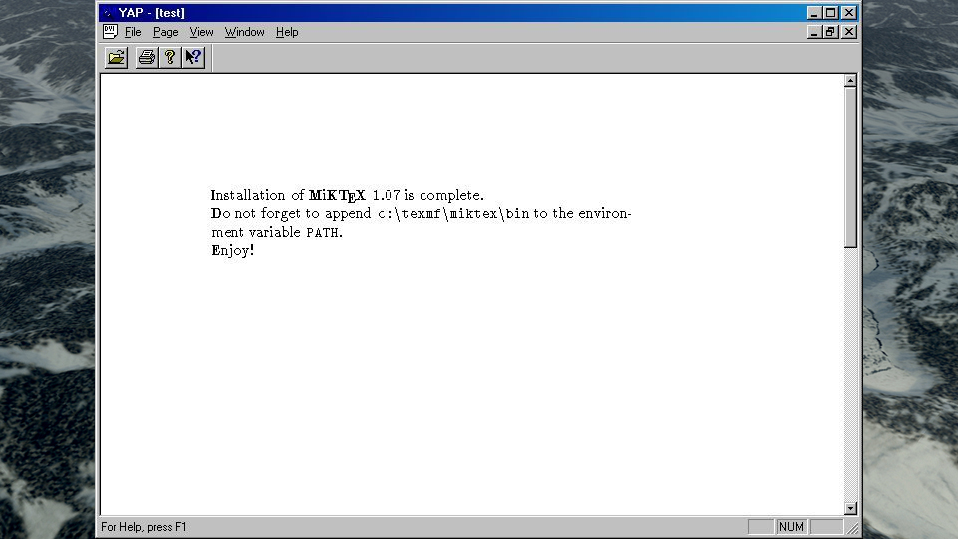Viewport: 958px width, 539px height.
Task: Click the scrollbar up arrow
Action: tap(850, 81)
